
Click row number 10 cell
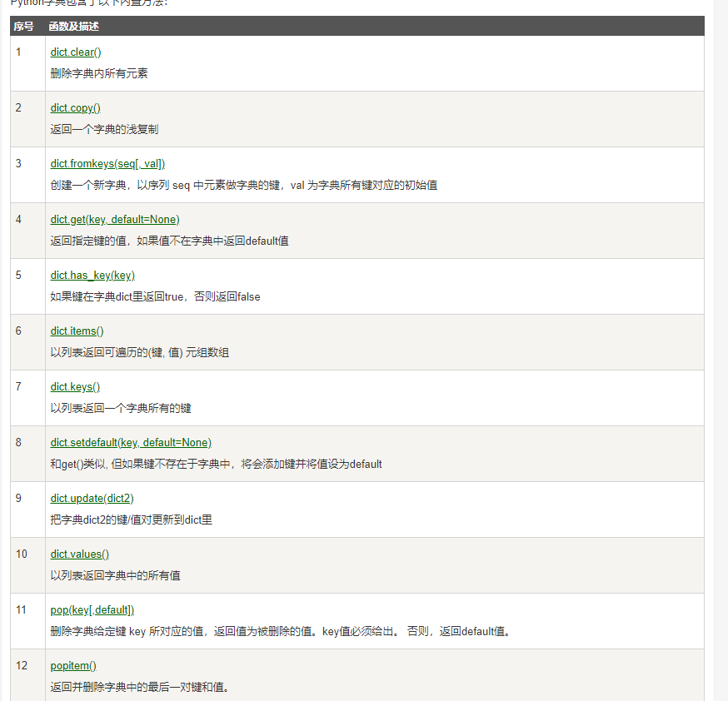[x=27, y=565]
